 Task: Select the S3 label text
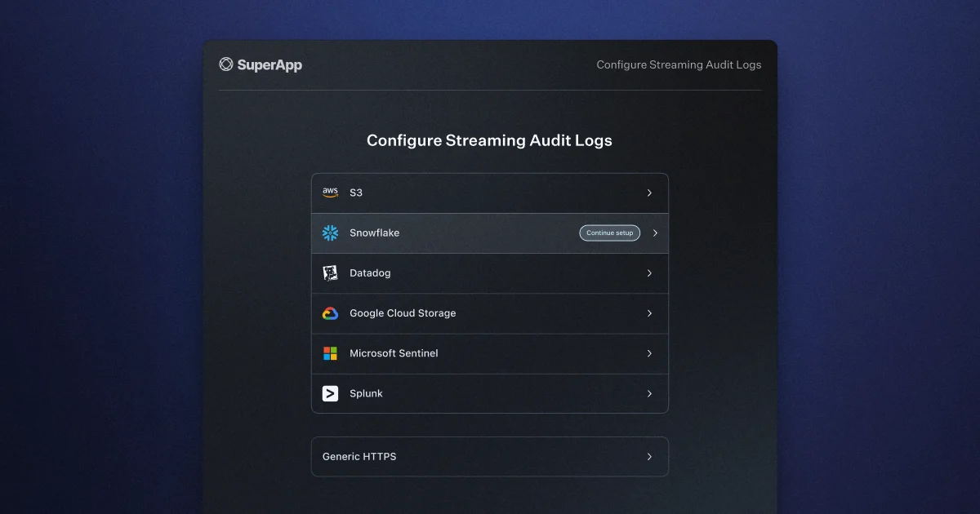click(356, 193)
